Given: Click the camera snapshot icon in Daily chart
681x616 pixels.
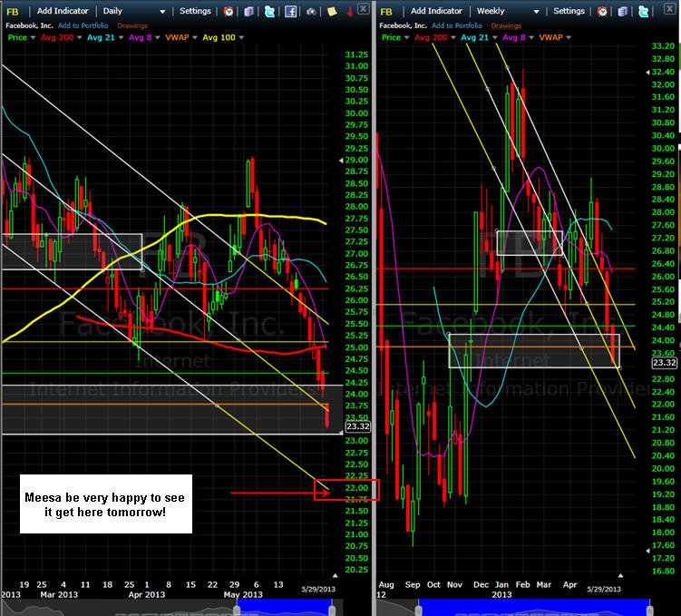Looking at the screenshot, I should coord(311,12).
